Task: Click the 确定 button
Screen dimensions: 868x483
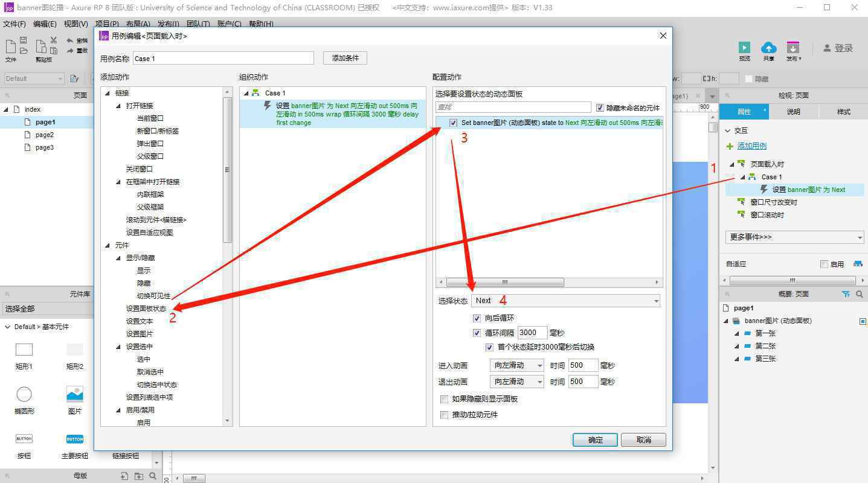Action: (x=595, y=440)
